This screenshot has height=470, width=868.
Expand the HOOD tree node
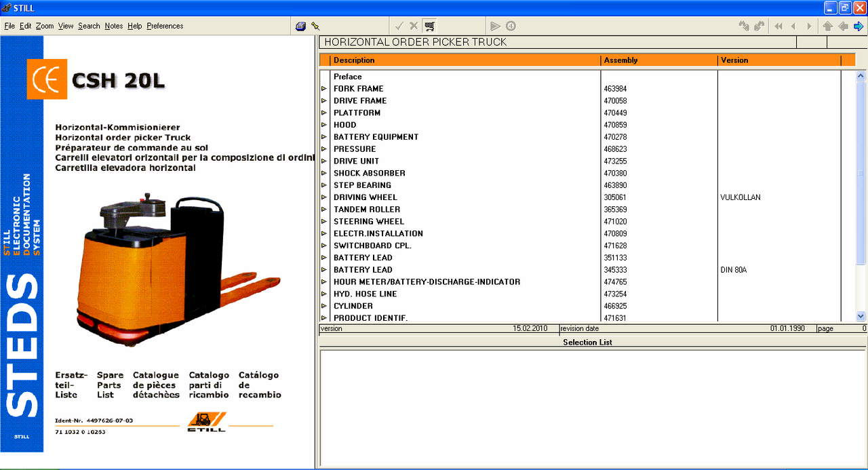[x=324, y=125]
